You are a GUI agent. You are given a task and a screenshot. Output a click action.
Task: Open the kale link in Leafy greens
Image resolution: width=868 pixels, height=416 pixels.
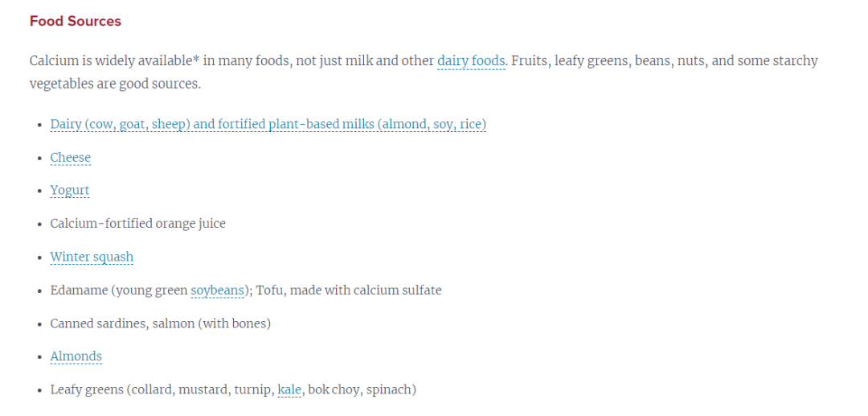pos(289,389)
